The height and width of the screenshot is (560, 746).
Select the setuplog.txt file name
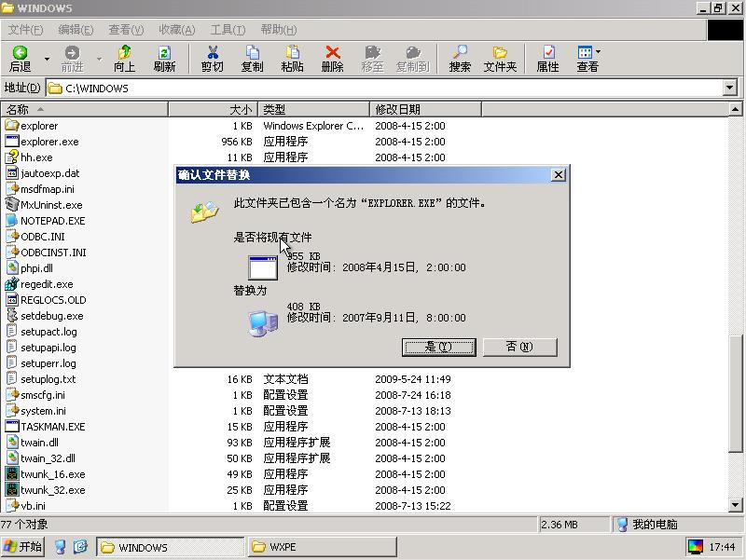pyautogui.click(x=48, y=379)
